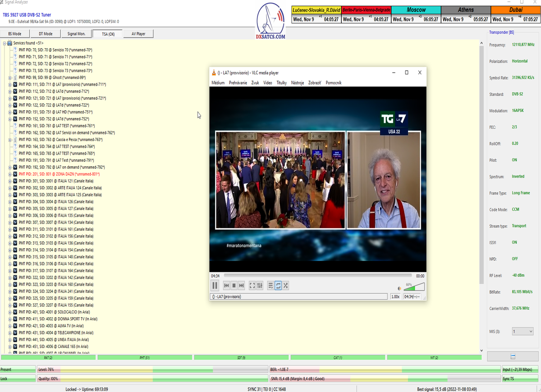The height and width of the screenshot is (392, 541).
Task: Adjust the VLC volume slider
Action: pyautogui.click(x=414, y=287)
